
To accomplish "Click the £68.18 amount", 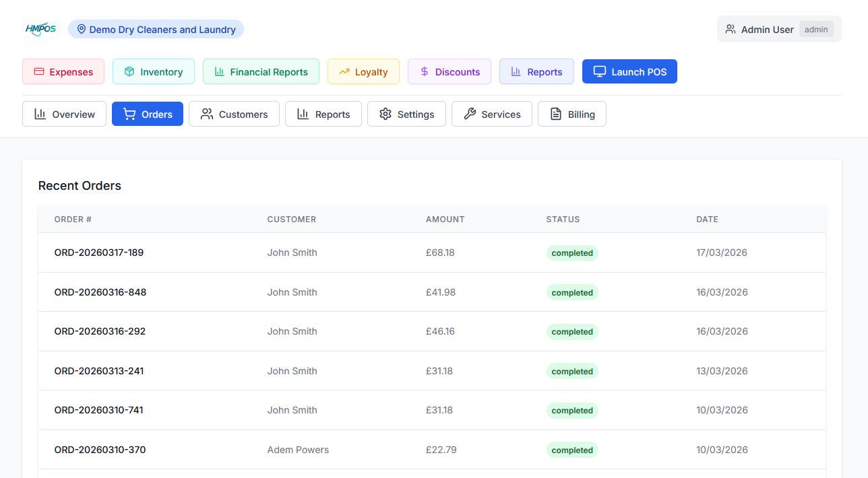I will tap(440, 253).
